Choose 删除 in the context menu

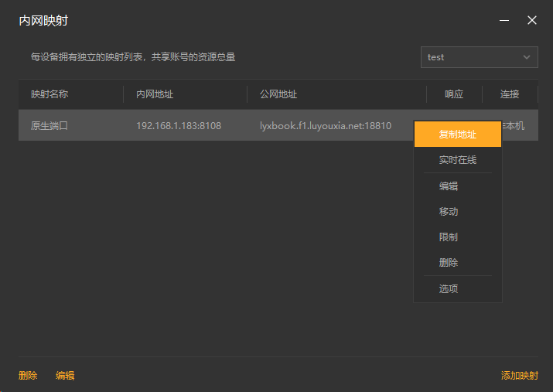pyautogui.click(x=449, y=263)
